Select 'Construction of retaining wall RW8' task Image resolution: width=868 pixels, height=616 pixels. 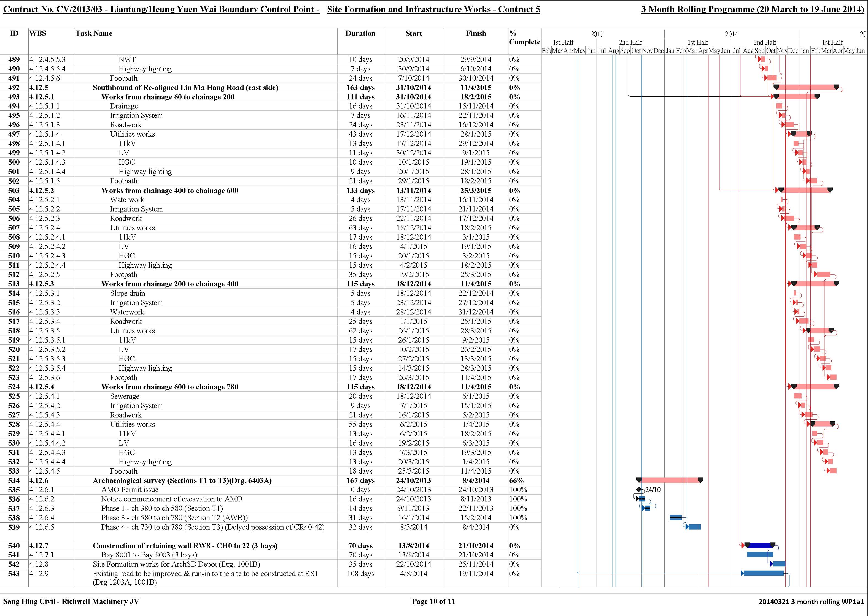(x=185, y=546)
